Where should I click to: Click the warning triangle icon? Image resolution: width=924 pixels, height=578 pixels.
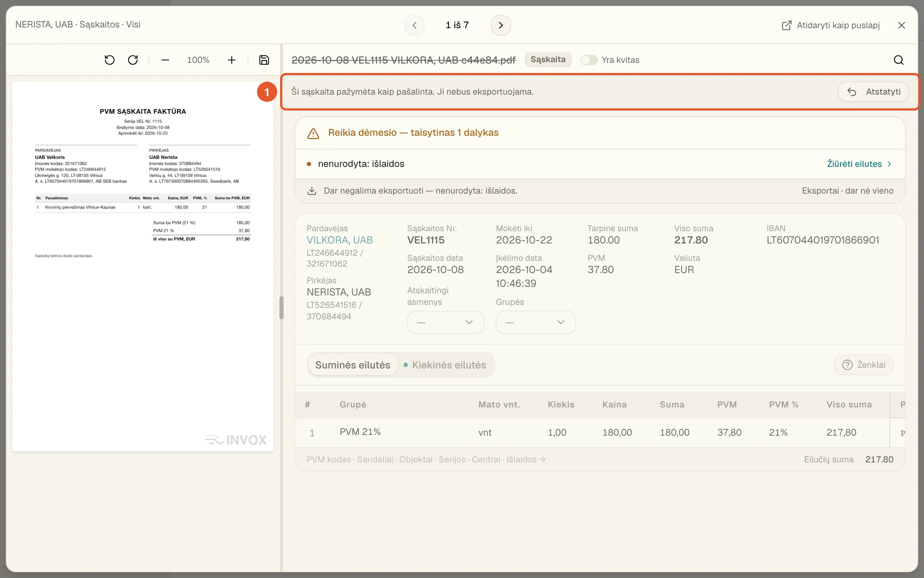click(313, 133)
